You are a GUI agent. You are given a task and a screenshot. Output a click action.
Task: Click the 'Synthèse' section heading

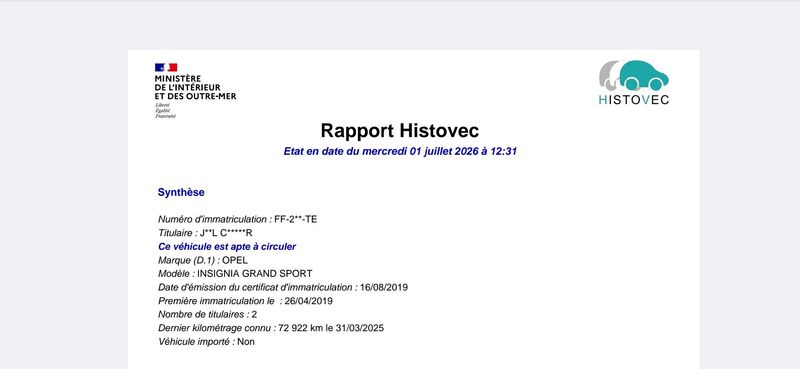[181, 192]
